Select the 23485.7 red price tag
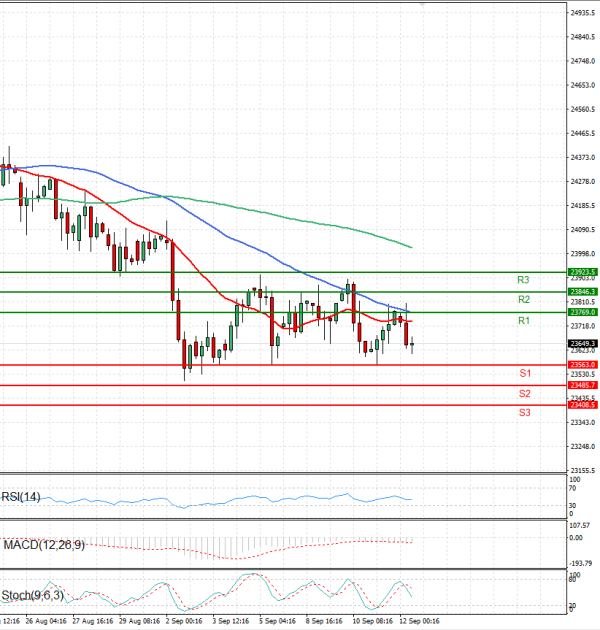The image size is (600, 630). point(583,385)
